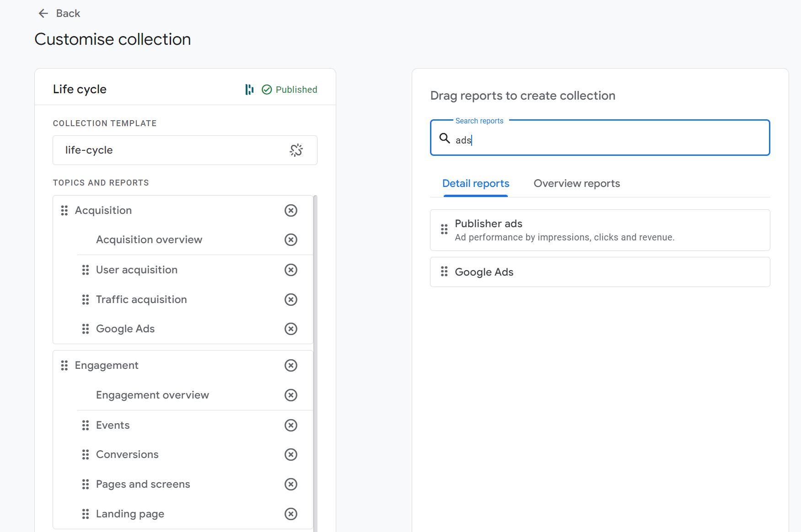Screen dimensions: 801x532
Task: Click the life-cycle template field
Action: [185, 150]
